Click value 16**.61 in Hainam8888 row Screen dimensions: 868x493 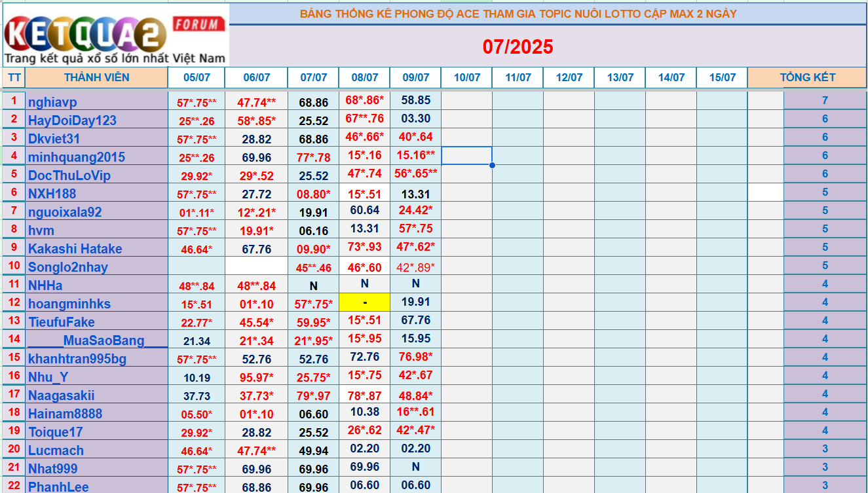(x=416, y=412)
